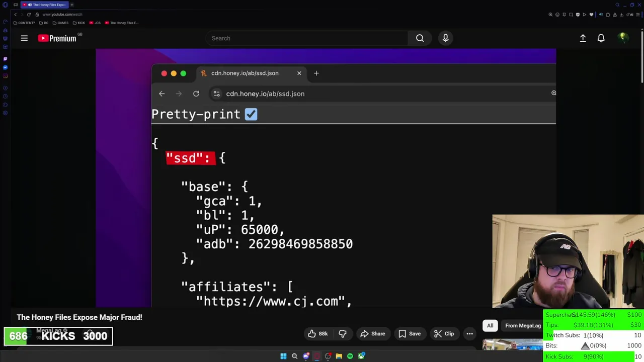The image size is (644, 362).
Task: Select The Honey Files Expo browser tab
Action: [x=45, y=5]
